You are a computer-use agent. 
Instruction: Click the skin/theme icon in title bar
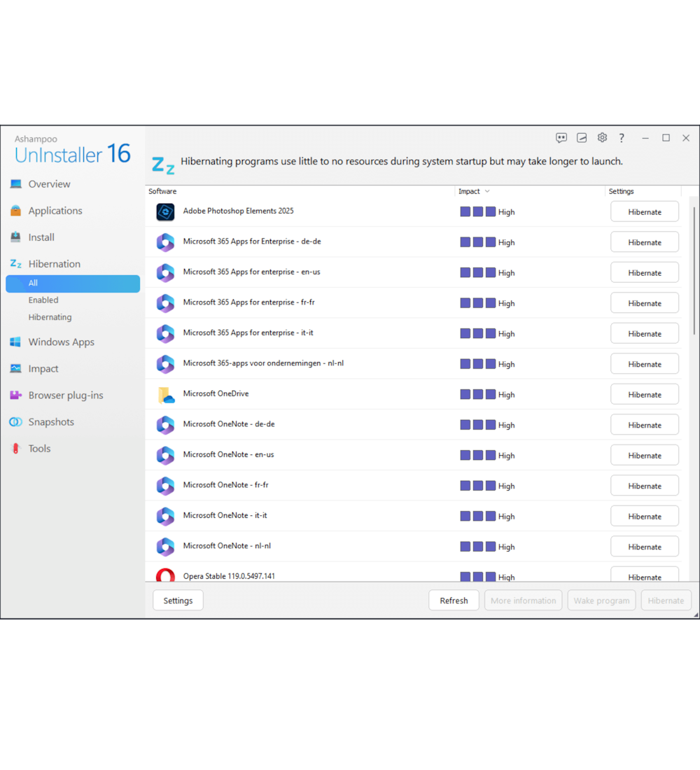pyautogui.click(x=582, y=138)
